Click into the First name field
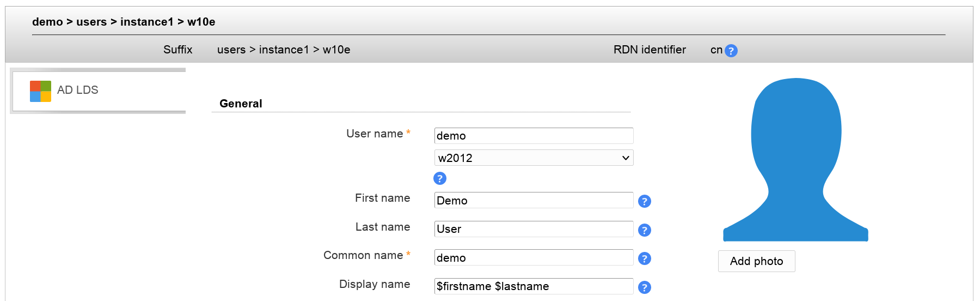This screenshot has width=980, height=301. tap(534, 201)
